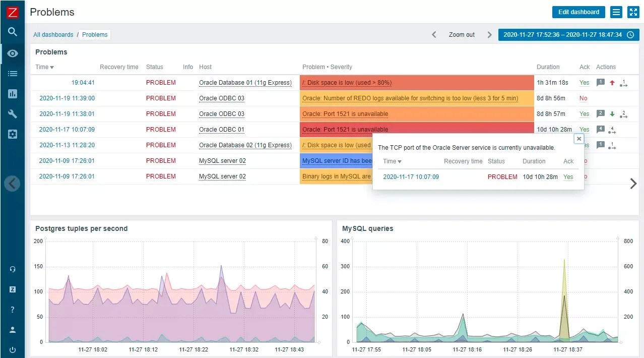The width and height of the screenshot is (644, 358).
Task: Open the time period dropdown showing 2020-11-27 range
Action: pos(568,34)
